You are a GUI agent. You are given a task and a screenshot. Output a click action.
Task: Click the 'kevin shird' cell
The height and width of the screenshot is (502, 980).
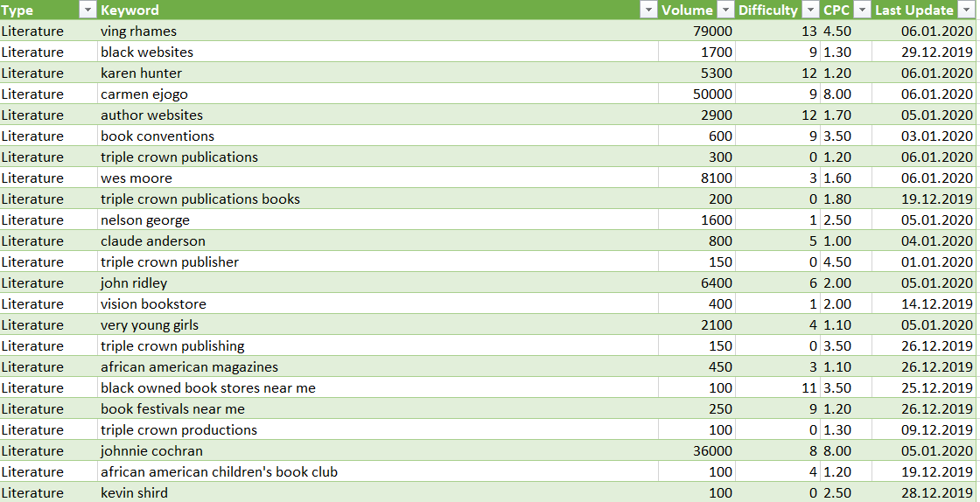pos(377,492)
